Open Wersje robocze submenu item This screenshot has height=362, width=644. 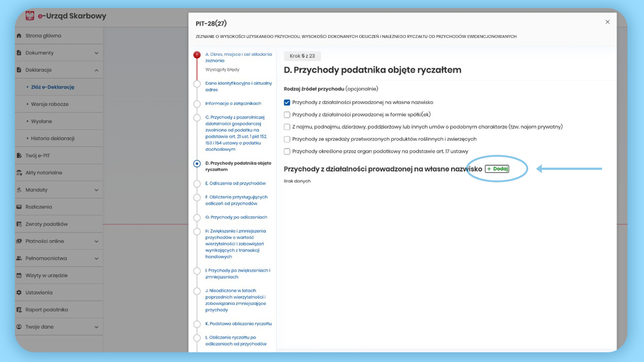click(50, 104)
